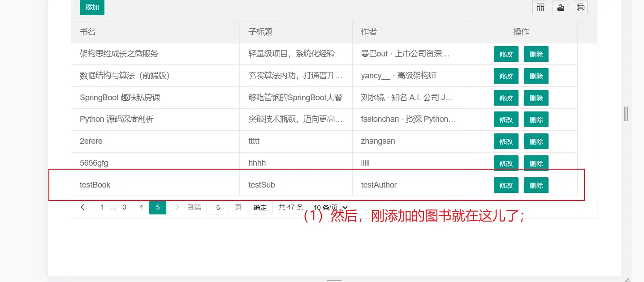Click 删除 in the testBook row
Screen dimensions: 644x282
[x=536, y=185]
